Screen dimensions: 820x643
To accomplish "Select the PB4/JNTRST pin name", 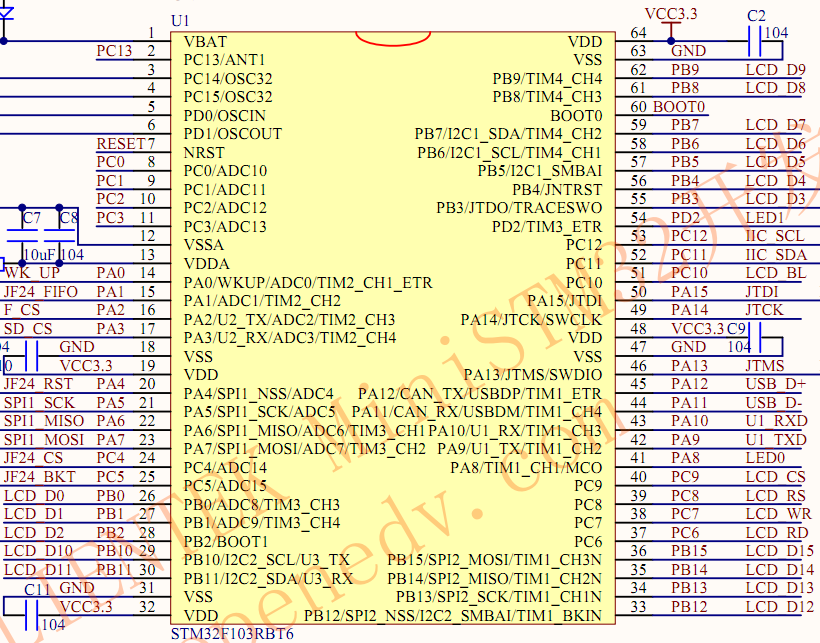I will pyautogui.click(x=557, y=190).
